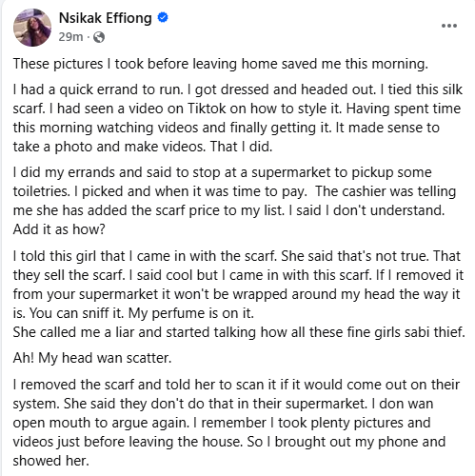Screen dimensions: 475x476
Task: Click the line 'take a photo and make videos'
Action: (143, 147)
